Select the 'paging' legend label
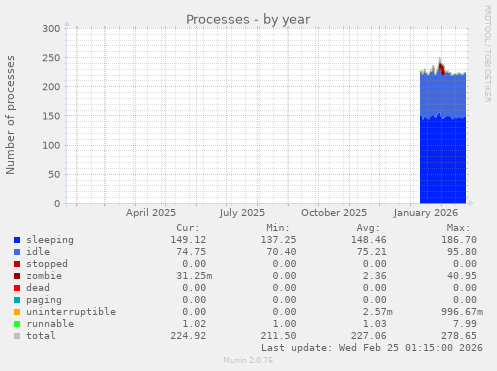This screenshot has width=497, height=371. 44,300
